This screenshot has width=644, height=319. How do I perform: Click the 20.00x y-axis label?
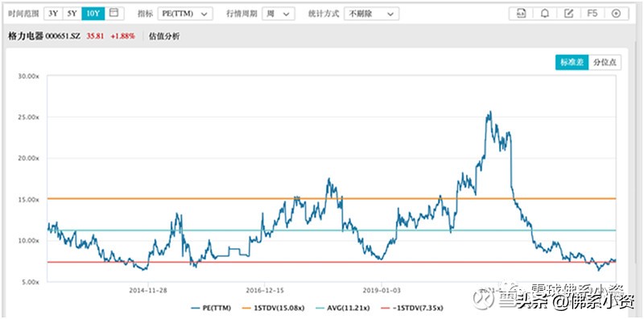(x=28, y=158)
